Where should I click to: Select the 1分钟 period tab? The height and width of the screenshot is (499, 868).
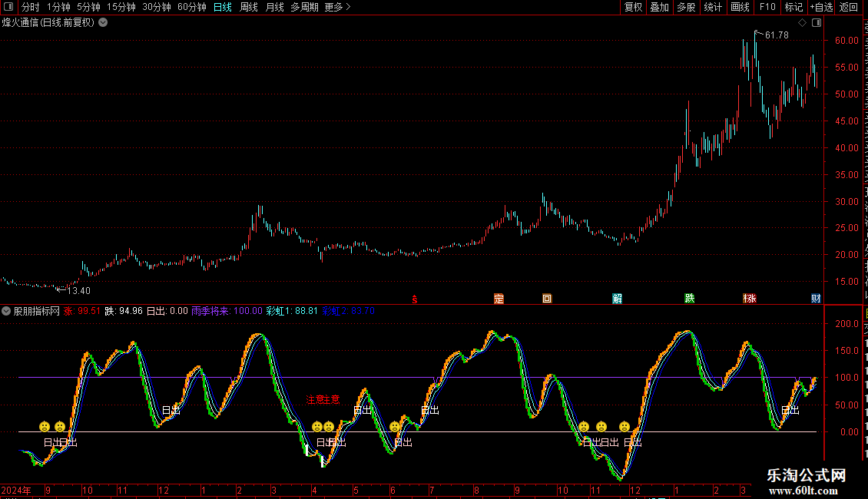tap(58, 7)
